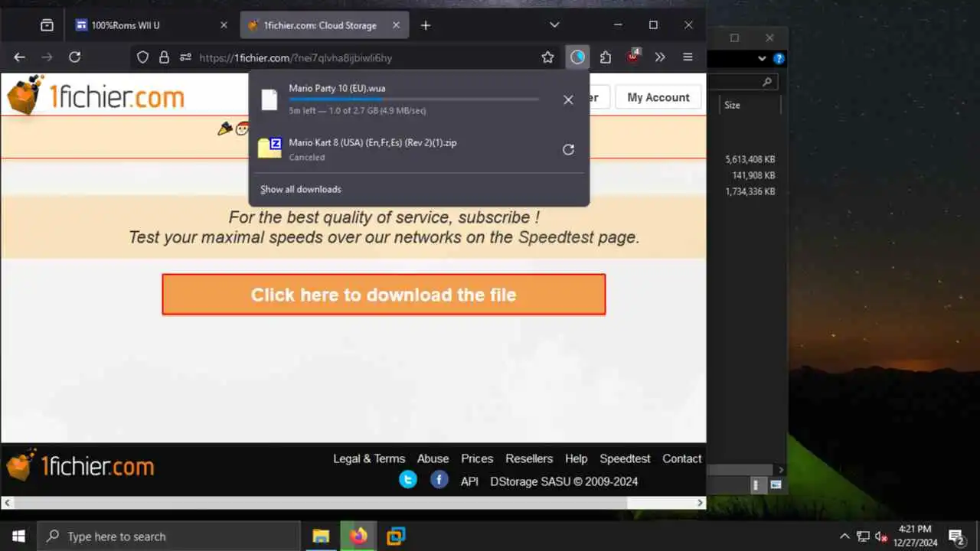Switch Explorer to details view icon
This screenshot has height=551, width=980.
[756, 484]
